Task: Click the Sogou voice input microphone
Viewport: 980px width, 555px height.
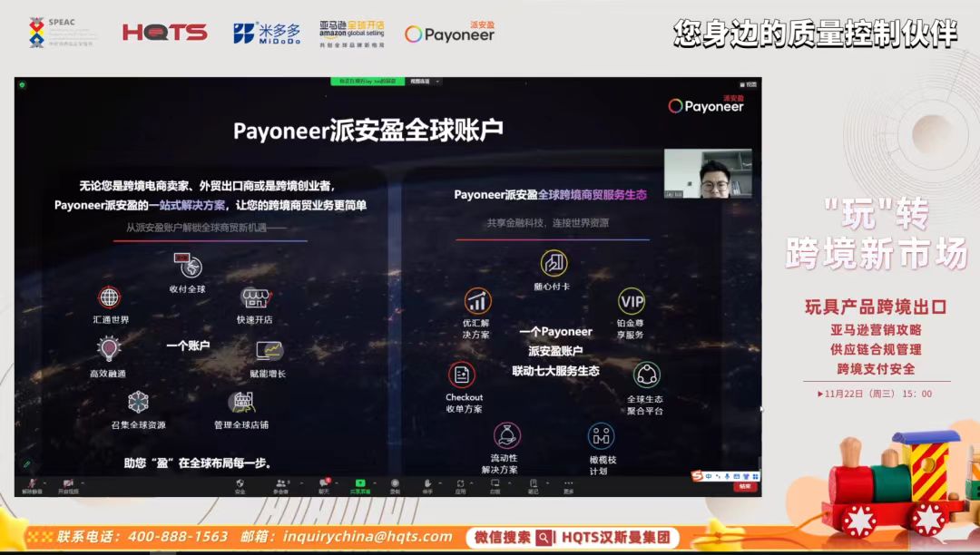Action: (x=727, y=476)
